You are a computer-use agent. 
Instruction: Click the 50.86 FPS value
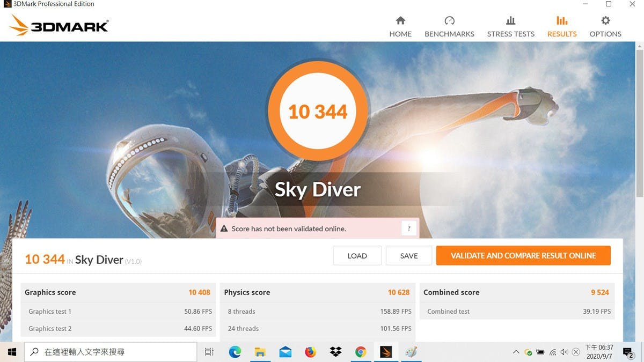click(198, 312)
